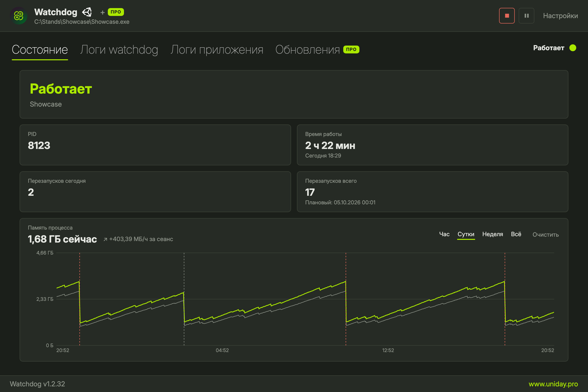The height and width of the screenshot is (392, 588).
Task: Click the red stop button
Action: (x=507, y=16)
